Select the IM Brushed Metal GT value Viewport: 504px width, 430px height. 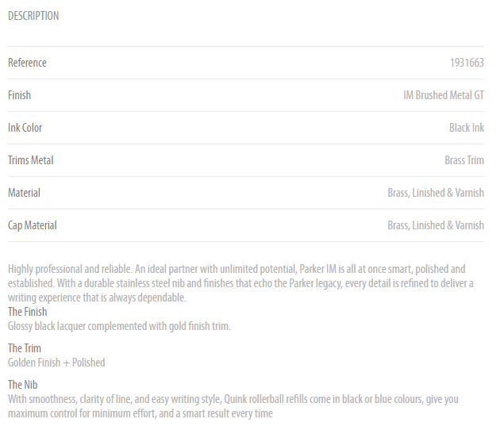(444, 95)
